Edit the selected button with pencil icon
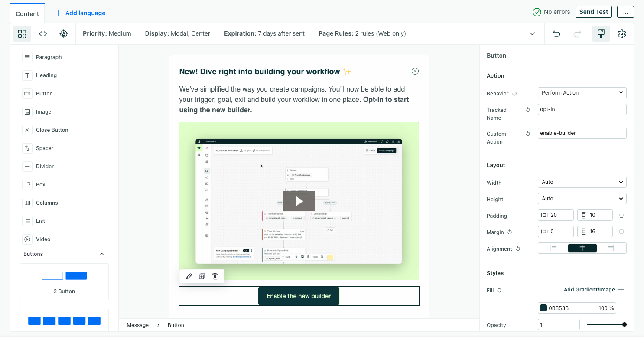This screenshot has height=337, width=644. click(x=189, y=276)
